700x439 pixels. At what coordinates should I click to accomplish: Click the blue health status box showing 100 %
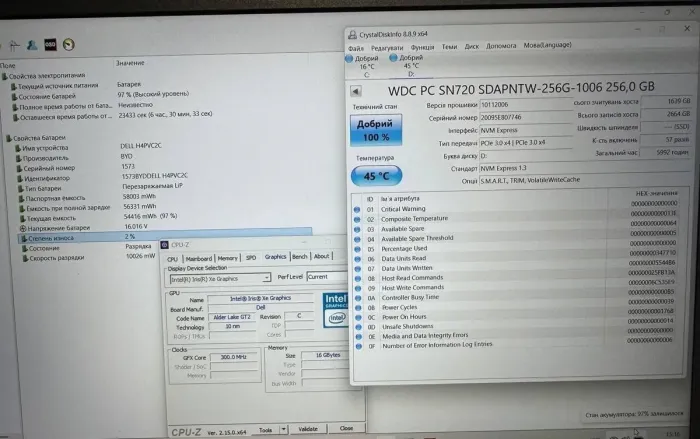[x=375, y=131]
